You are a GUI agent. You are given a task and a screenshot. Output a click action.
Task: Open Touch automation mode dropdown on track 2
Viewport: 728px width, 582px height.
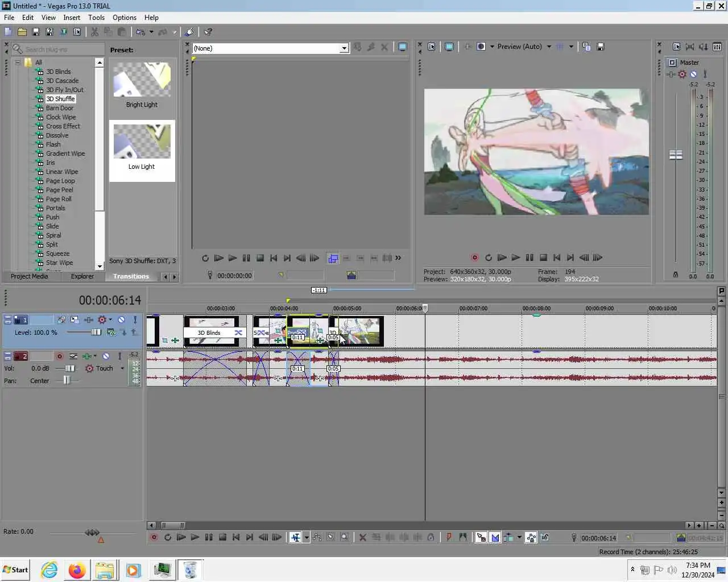pos(122,368)
